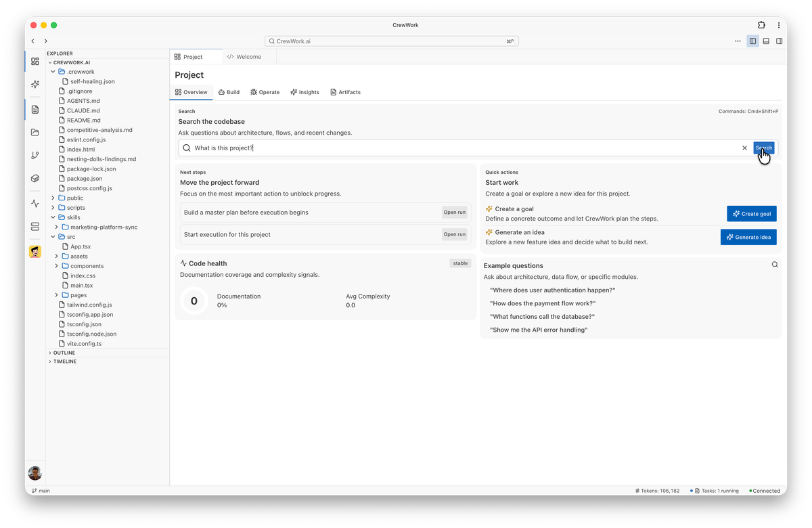Expand the pages folder
Image resolution: width=812 pixels, height=528 pixels.
pos(57,295)
